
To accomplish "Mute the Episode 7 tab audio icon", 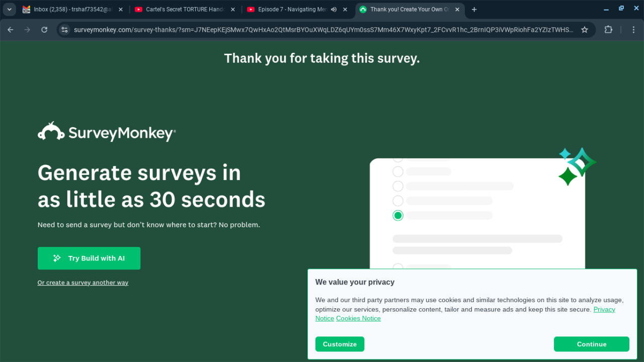I will click(x=334, y=10).
